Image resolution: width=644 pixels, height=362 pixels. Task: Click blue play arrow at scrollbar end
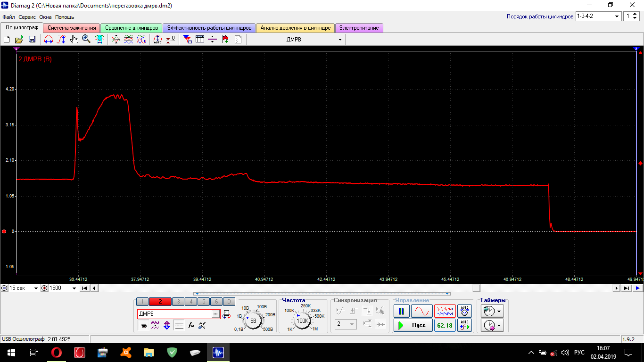pos(638,288)
